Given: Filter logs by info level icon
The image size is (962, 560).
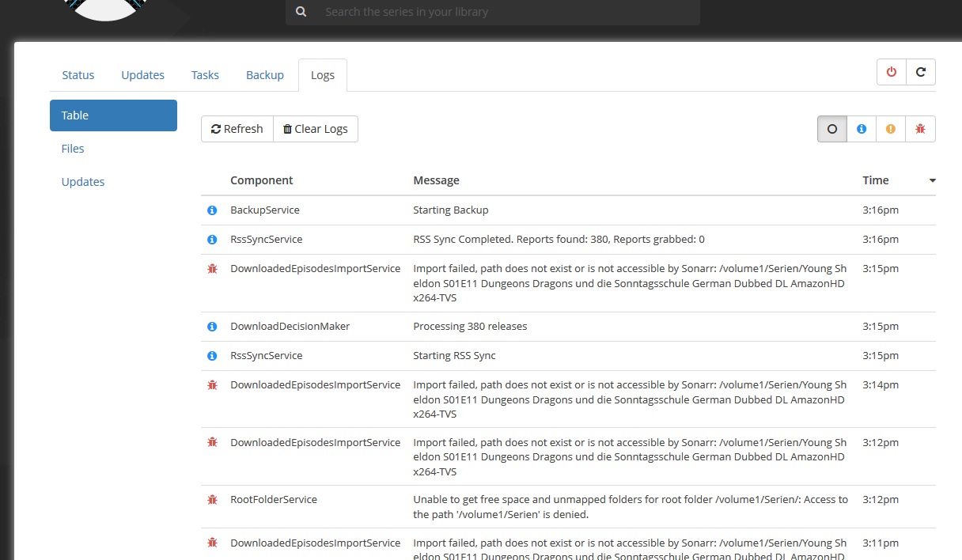Looking at the screenshot, I should click(x=862, y=129).
